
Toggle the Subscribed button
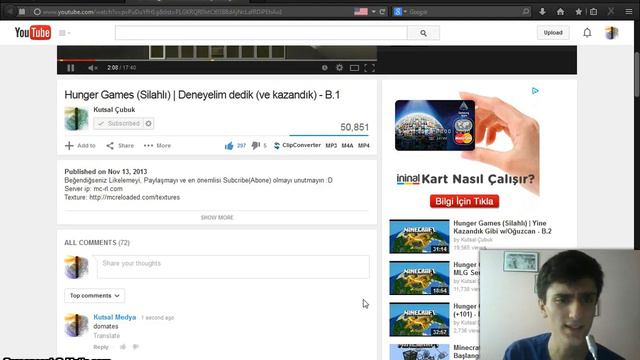tap(118, 123)
